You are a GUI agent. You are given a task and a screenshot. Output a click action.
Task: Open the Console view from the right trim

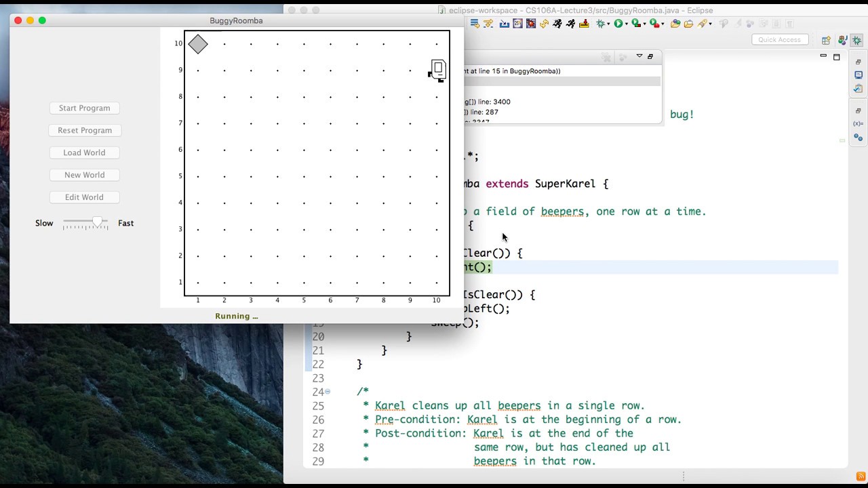pyautogui.click(x=859, y=75)
